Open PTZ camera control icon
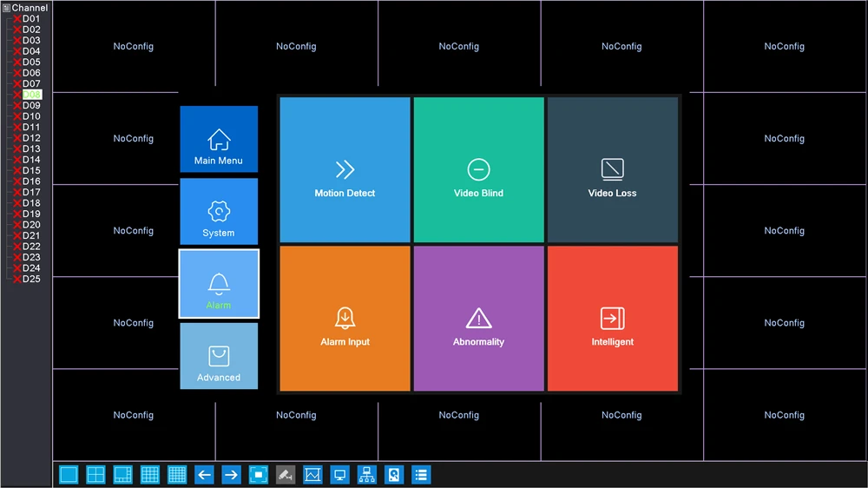Viewport: 868px width, 488px height. 286,475
